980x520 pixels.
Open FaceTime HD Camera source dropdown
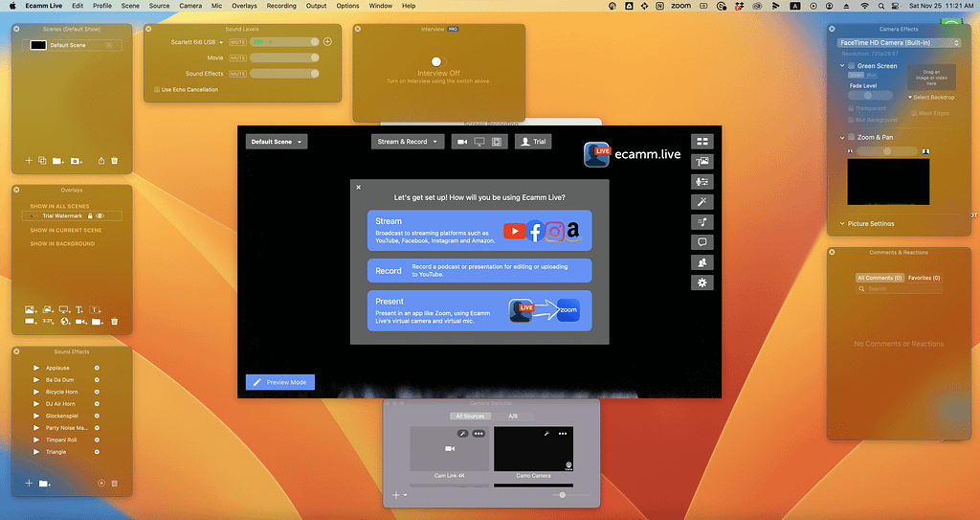[898, 43]
